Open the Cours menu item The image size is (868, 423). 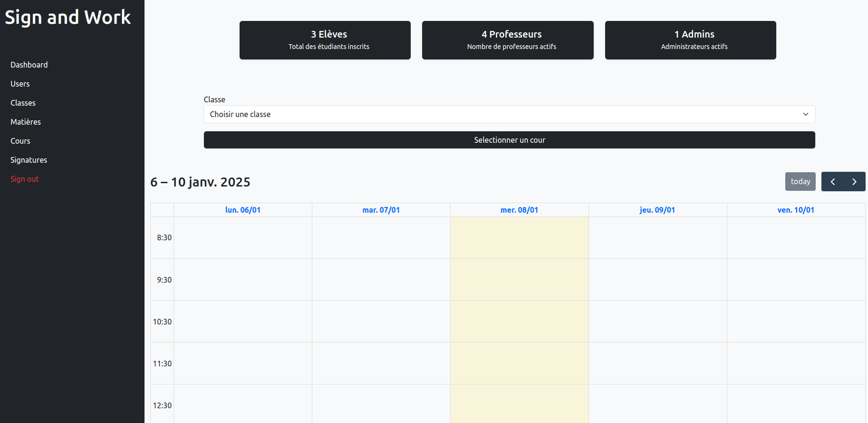click(x=20, y=141)
